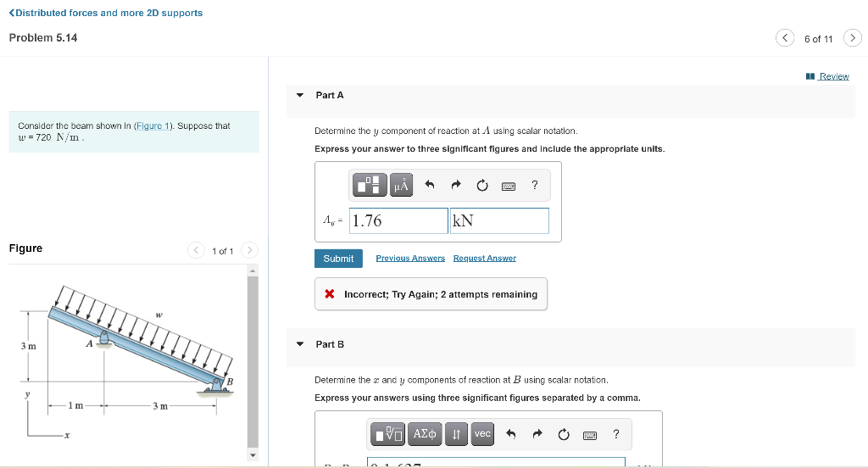
Task: Go to previous problem arrow beside 6 of 11
Action: pyautogui.click(x=785, y=37)
